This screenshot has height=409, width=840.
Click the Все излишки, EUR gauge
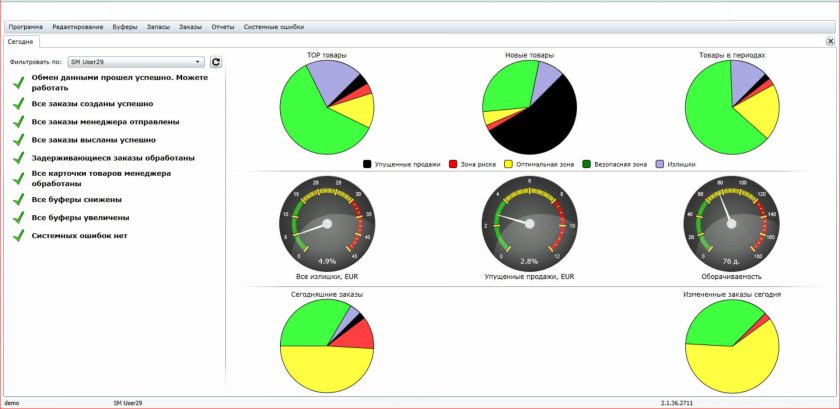tap(327, 224)
